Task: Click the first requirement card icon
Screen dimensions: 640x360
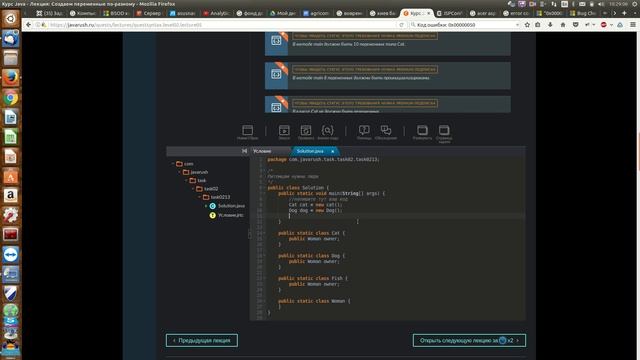Action: click(276, 41)
